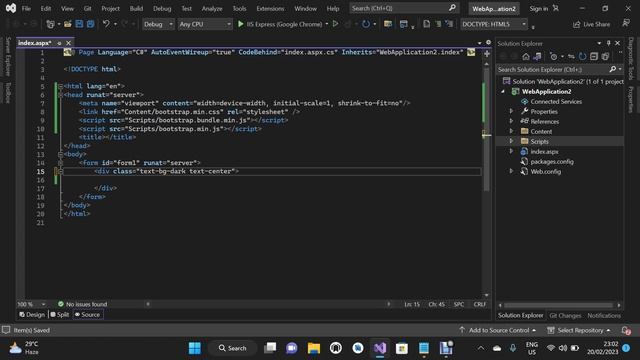This screenshot has height=360, width=640.
Task: Click in the Search (Ctrl+Q) box
Action: [404, 8]
